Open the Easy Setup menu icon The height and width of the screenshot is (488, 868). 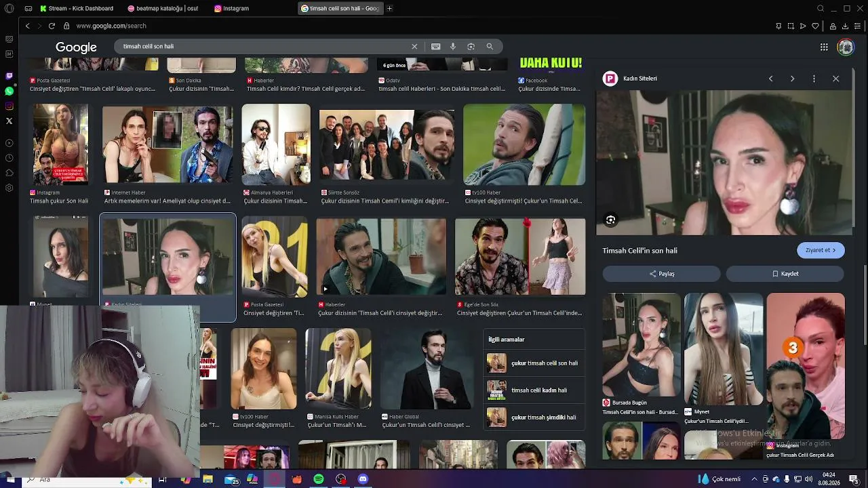pos(858,26)
